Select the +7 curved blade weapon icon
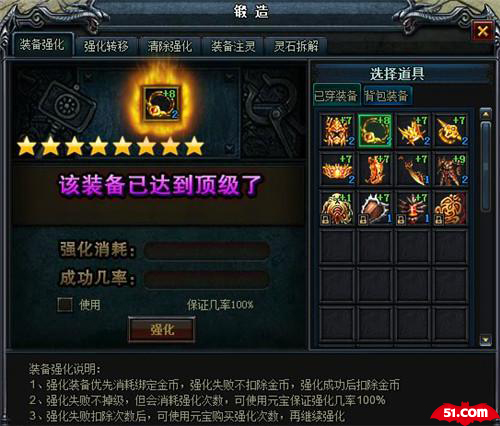The height and width of the screenshot is (426, 500). pos(412,170)
